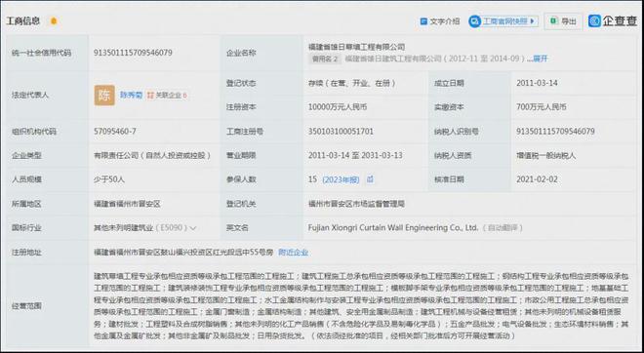This screenshot has height=353, width=644.
Task: Click company name 福建省雄日幕墙工程有限公司
Action: [356, 47]
